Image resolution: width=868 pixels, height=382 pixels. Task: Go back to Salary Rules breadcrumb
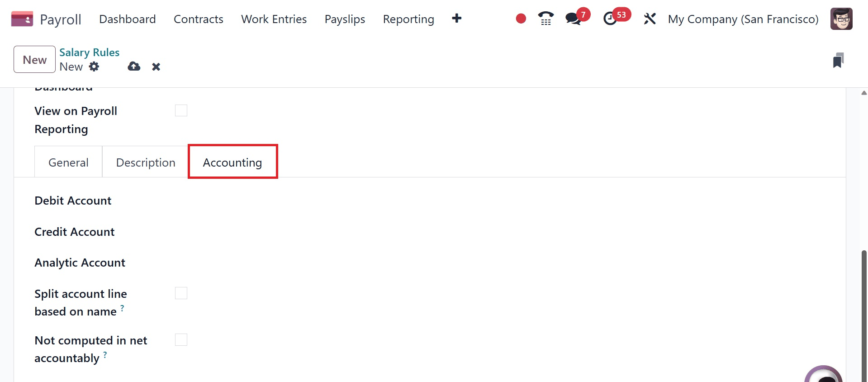(x=90, y=53)
